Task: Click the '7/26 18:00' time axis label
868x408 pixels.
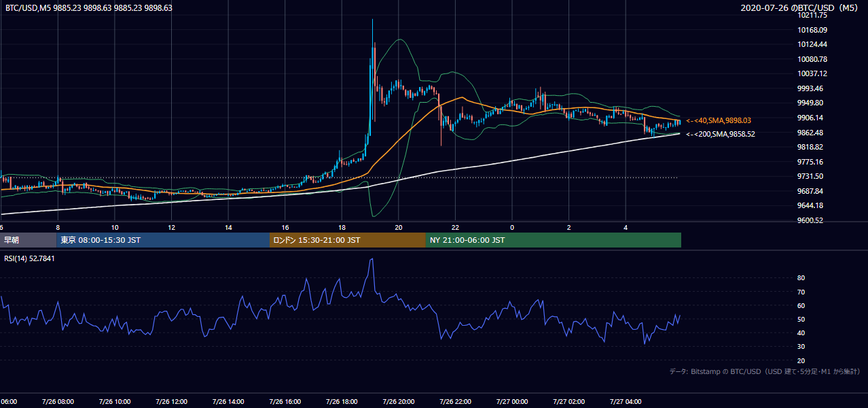Action: 342,401
